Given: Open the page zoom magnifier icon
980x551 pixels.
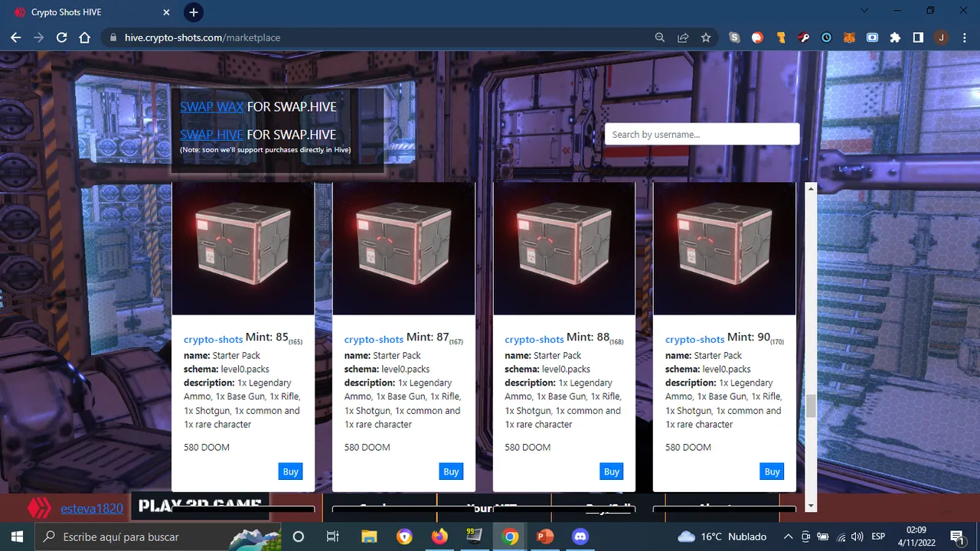Looking at the screenshot, I should (660, 37).
